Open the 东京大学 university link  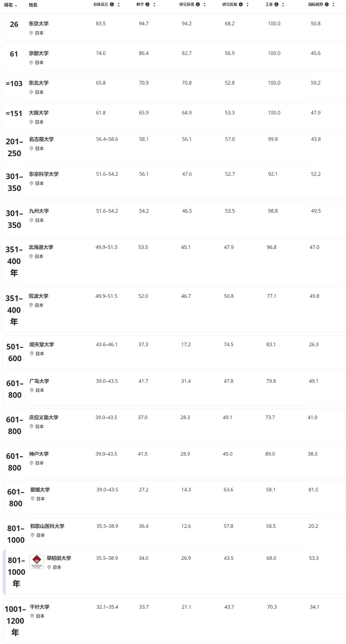(39, 24)
